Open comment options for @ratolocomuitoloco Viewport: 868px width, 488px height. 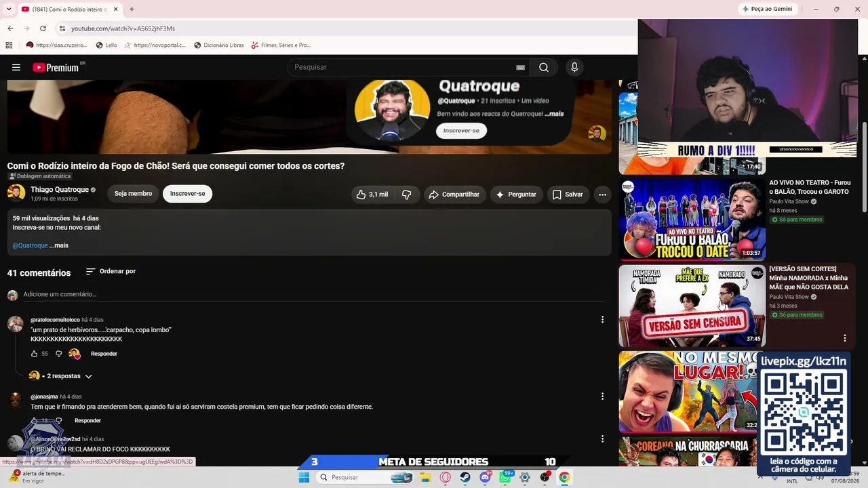coord(602,319)
